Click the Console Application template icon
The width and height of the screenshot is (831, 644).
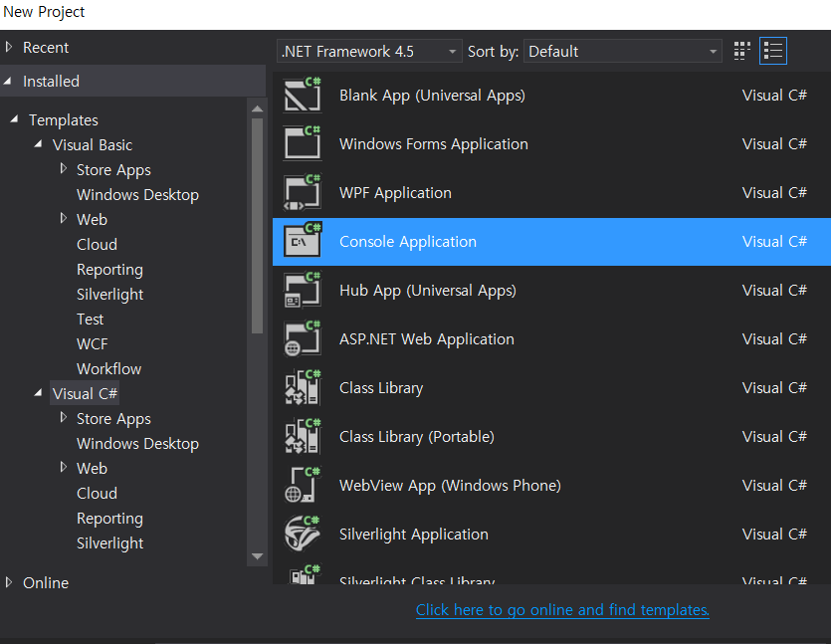pyautogui.click(x=303, y=241)
